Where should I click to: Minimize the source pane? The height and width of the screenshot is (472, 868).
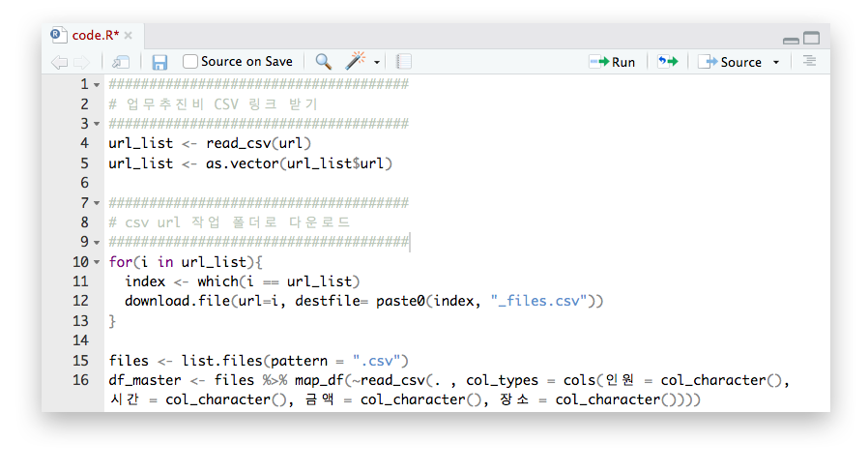791,40
